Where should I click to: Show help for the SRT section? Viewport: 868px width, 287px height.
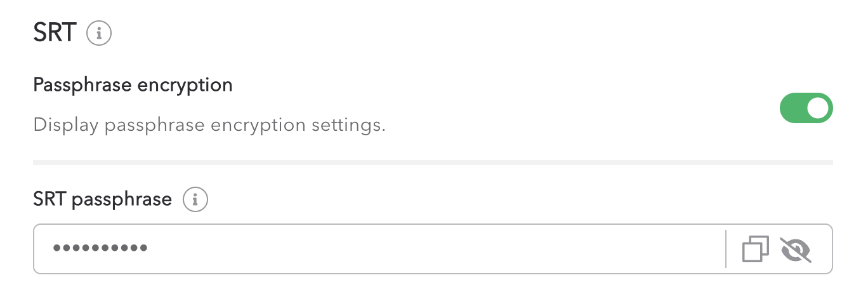coord(99,34)
